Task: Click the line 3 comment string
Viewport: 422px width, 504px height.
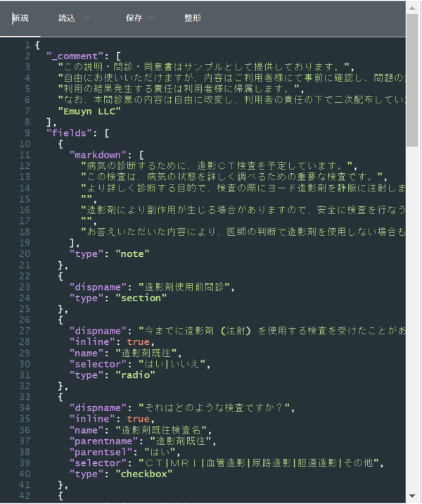Action: (203, 67)
